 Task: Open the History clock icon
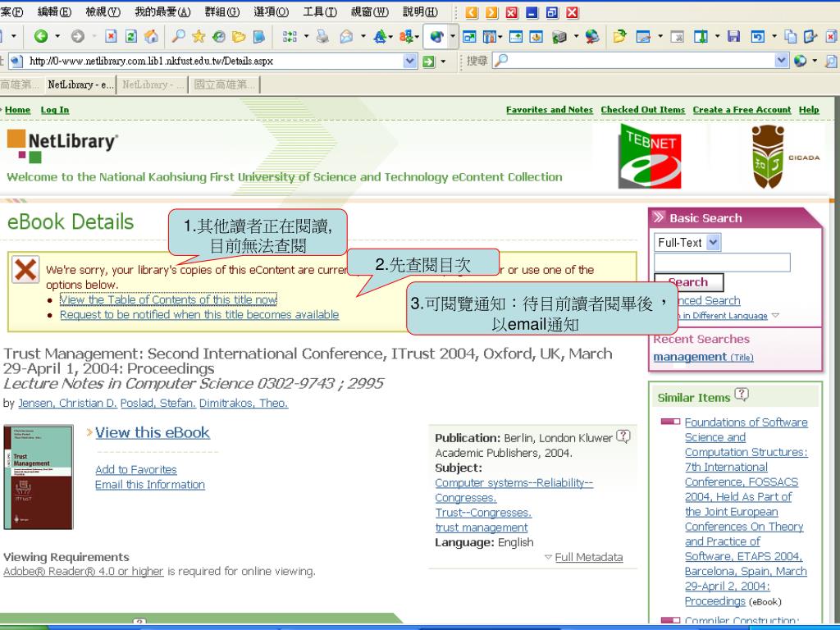(x=218, y=36)
